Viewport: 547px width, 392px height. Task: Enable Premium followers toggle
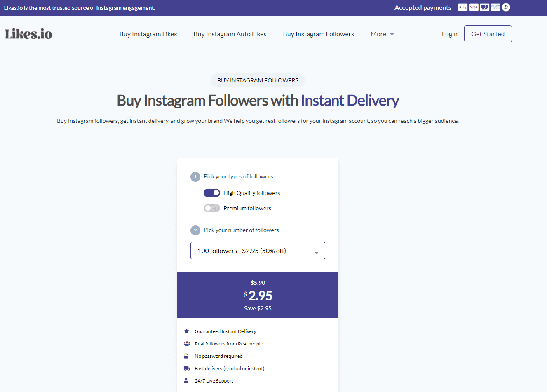pyautogui.click(x=211, y=208)
